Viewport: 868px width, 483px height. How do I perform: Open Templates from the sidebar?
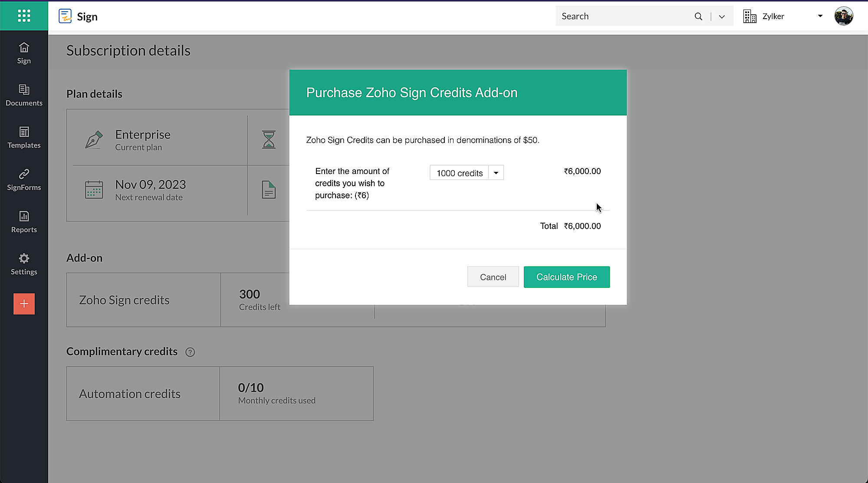pos(24,137)
